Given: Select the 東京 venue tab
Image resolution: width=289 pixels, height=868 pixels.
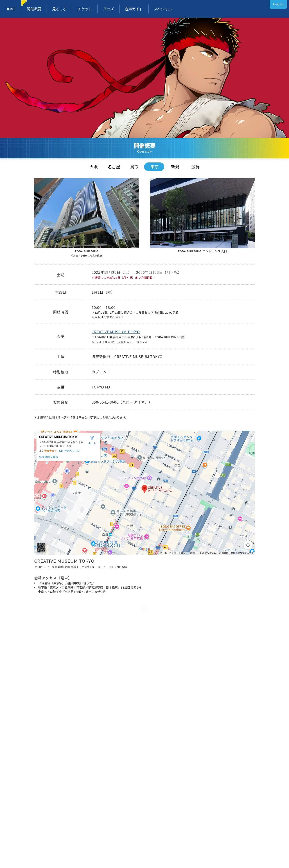Looking at the screenshot, I should pyautogui.click(x=154, y=167).
